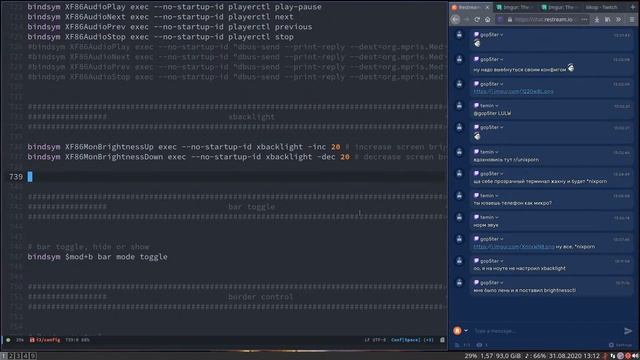Expand temin dropdown on 'норм звук' message
The width and height of the screenshot is (640, 360).
[497, 217]
